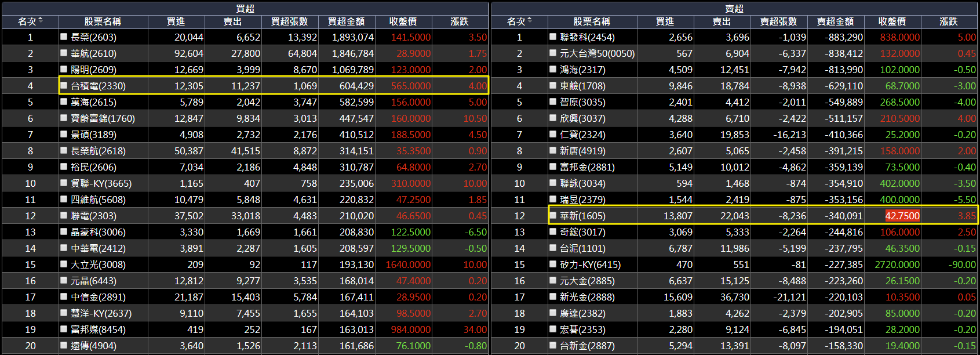Viewport: 980px width, 355px height.
Task: Tick the checkbox for 遠傳(4904)
Action: pos(64,345)
